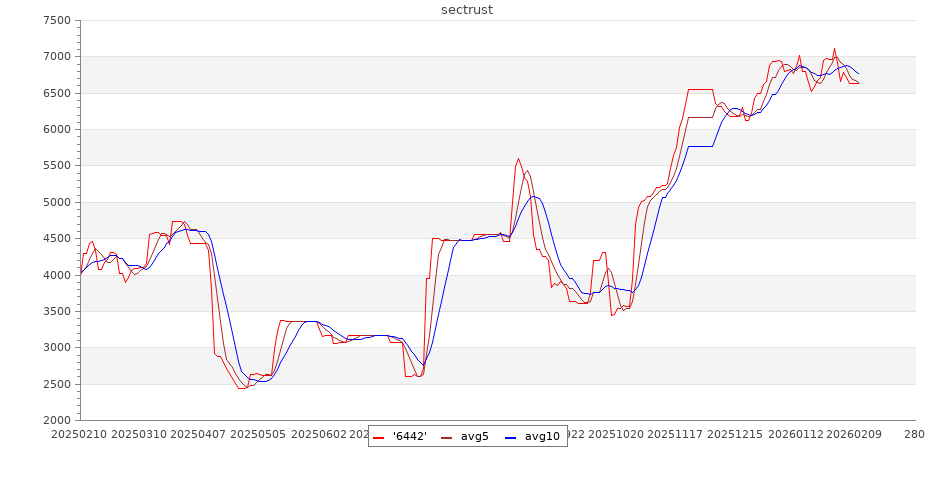Select the avg5 legend label
Image resolution: width=935 pixels, height=500 pixels.
475,436
